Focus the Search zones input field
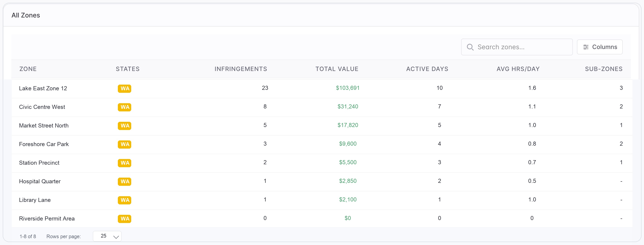This screenshot has height=245, width=644. coord(517,47)
